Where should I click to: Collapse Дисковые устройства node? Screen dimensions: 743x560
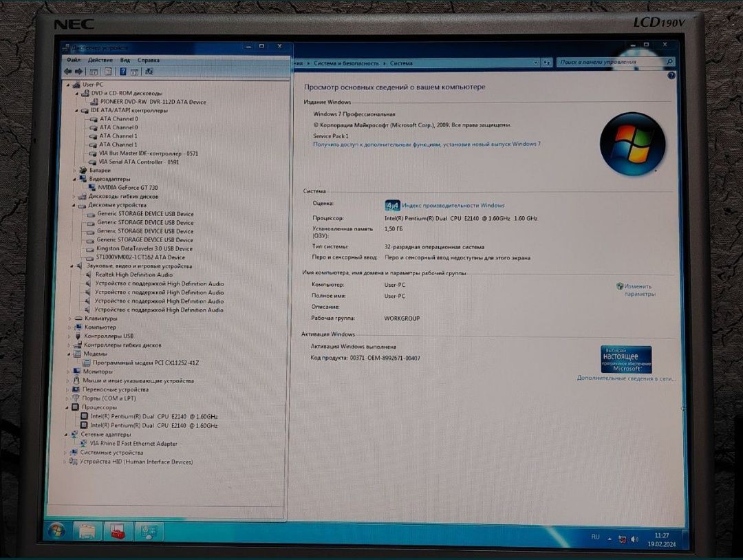coord(74,205)
